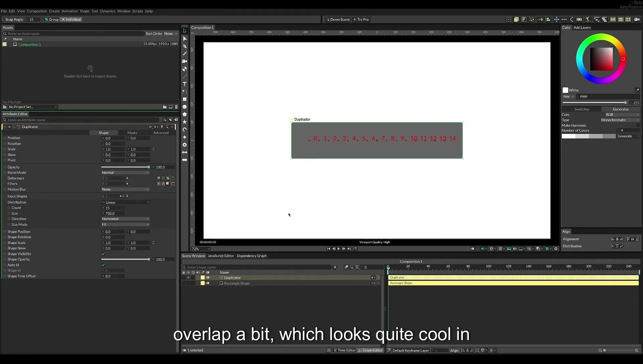
Task: Play the composition in the viewport
Action: (x=339, y=249)
